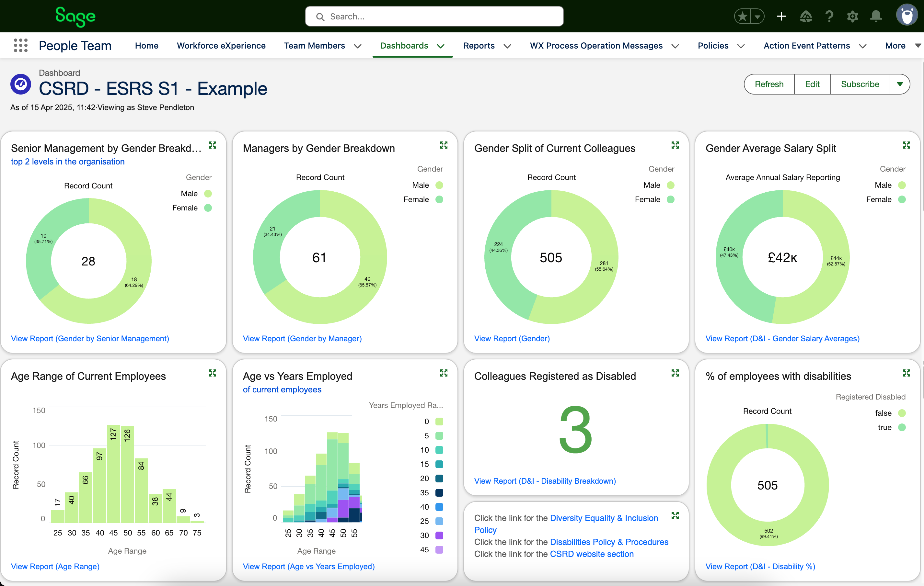Viewport: 924px width, 586px height.
Task: Open the dashboard actions dropdown beside Subscribe
Action: [900, 84]
